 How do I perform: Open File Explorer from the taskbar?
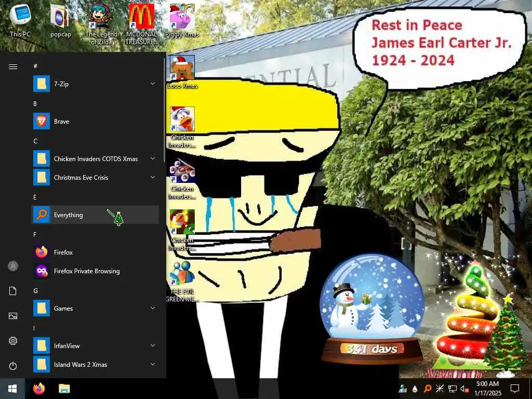click(x=64, y=389)
